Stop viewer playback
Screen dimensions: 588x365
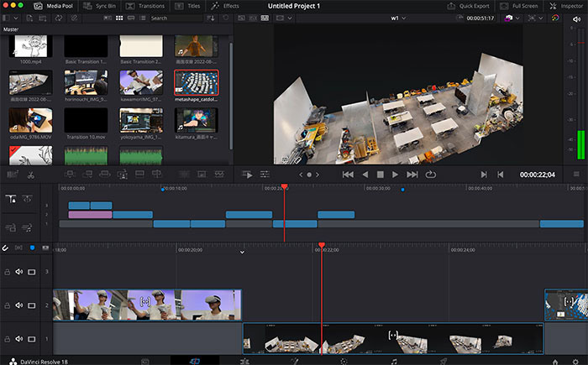[x=381, y=175]
